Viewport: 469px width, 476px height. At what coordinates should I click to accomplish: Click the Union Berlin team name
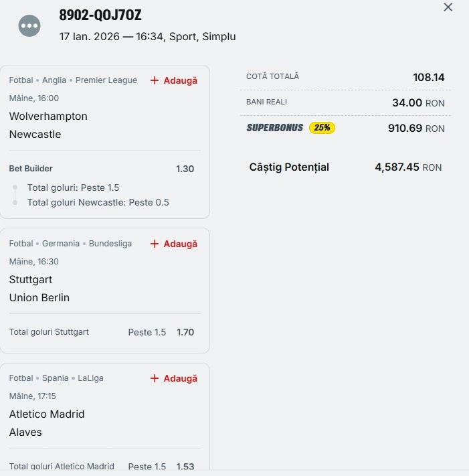39,297
